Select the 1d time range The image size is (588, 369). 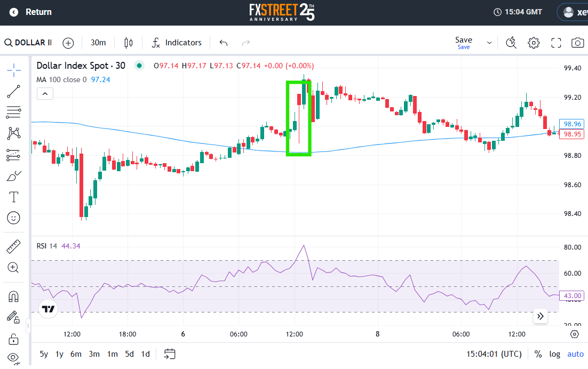(x=145, y=354)
